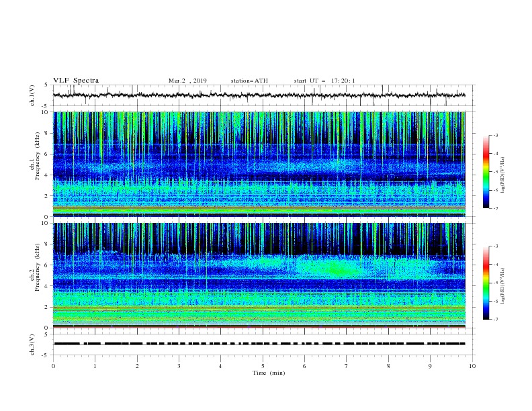This screenshot has width=532, height=411.
Task: Select the ch.1 "Frequency (kHz)" axis label
Action: 38,156
